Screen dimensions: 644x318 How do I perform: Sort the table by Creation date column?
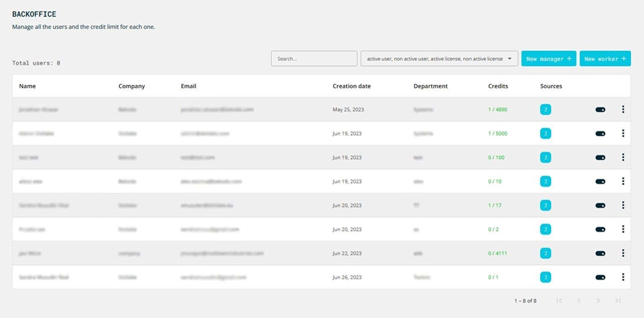tap(352, 86)
